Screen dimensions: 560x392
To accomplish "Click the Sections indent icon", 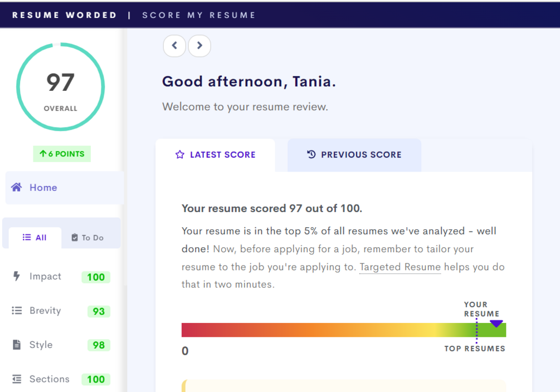I will [17, 379].
